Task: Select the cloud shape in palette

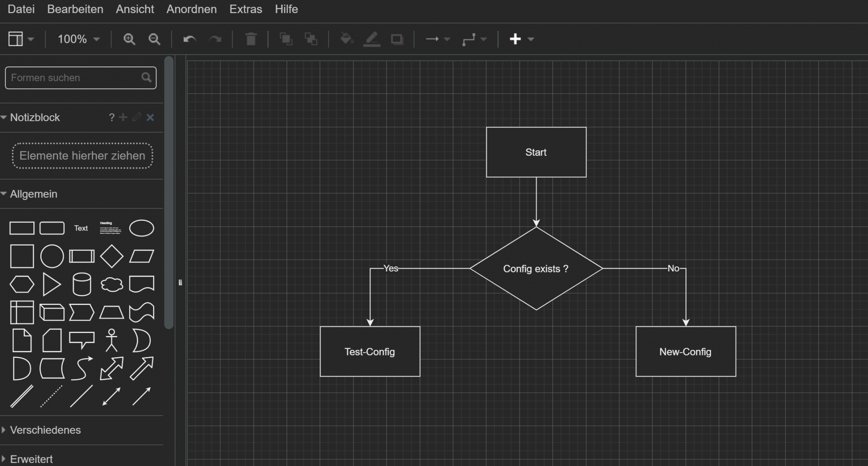Action: (x=111, y=284)
